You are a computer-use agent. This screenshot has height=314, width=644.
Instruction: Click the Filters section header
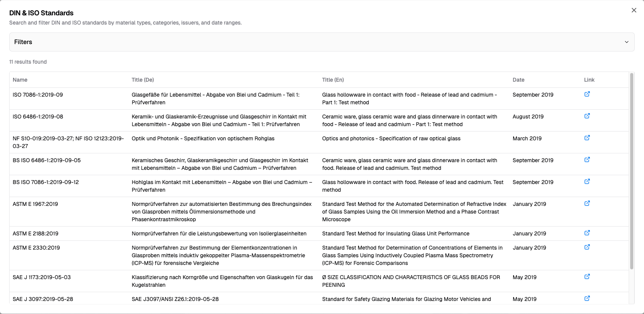23,42
